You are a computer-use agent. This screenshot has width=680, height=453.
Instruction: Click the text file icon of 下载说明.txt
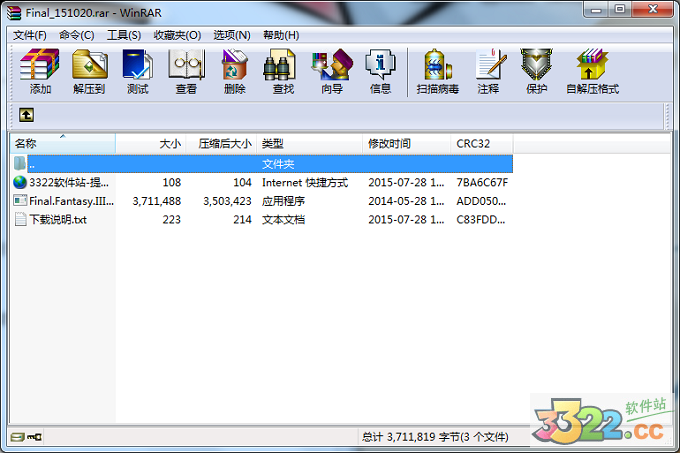point(20,219)
